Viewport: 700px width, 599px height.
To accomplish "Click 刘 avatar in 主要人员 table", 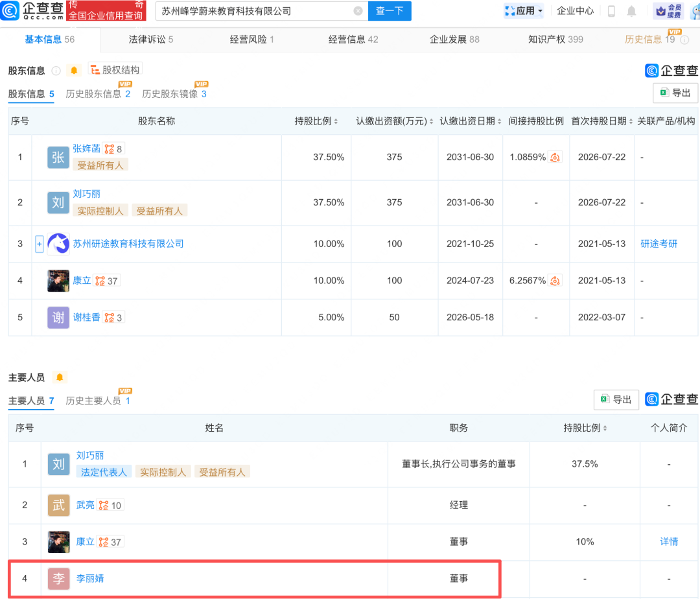I will 59,465.
